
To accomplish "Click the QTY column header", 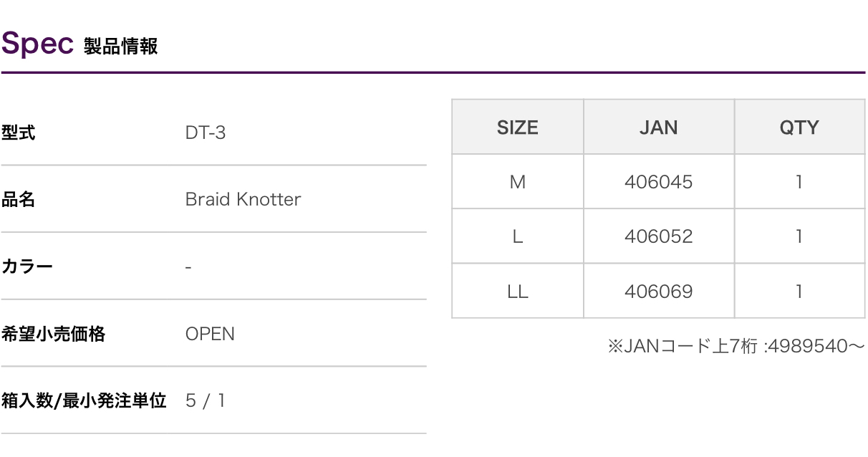I will click(799, 128).
